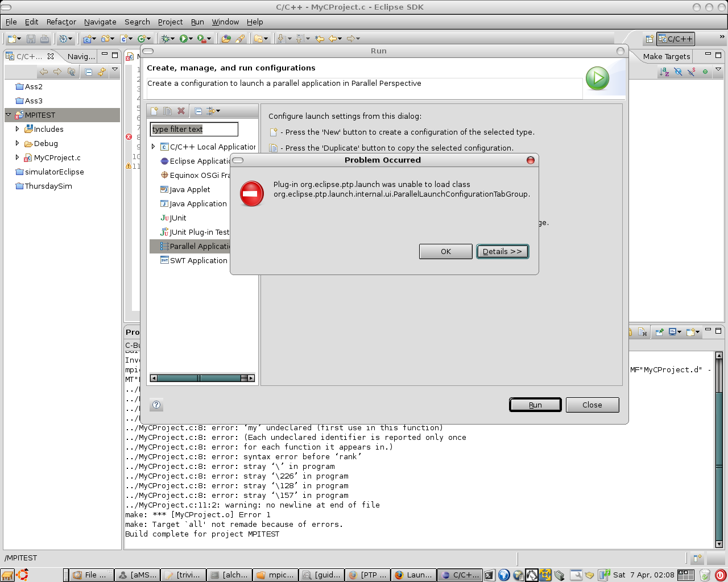Open the Navigate menu

[100, 22]
